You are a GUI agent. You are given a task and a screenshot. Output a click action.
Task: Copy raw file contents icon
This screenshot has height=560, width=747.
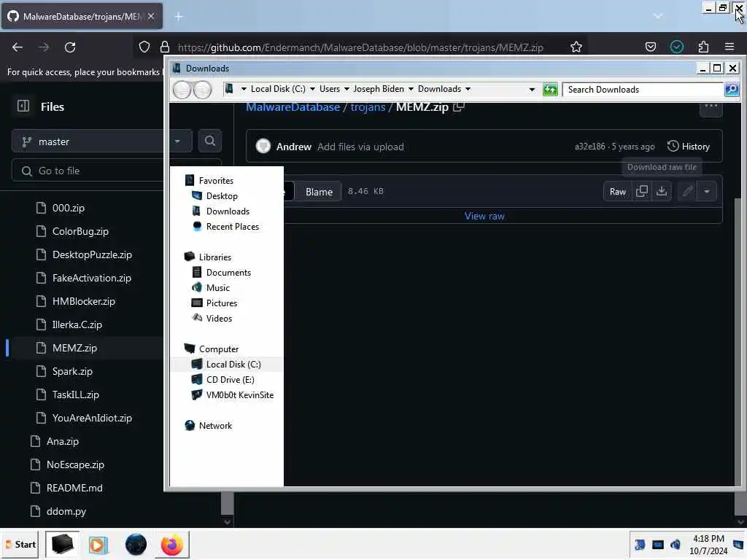point(642,192)
